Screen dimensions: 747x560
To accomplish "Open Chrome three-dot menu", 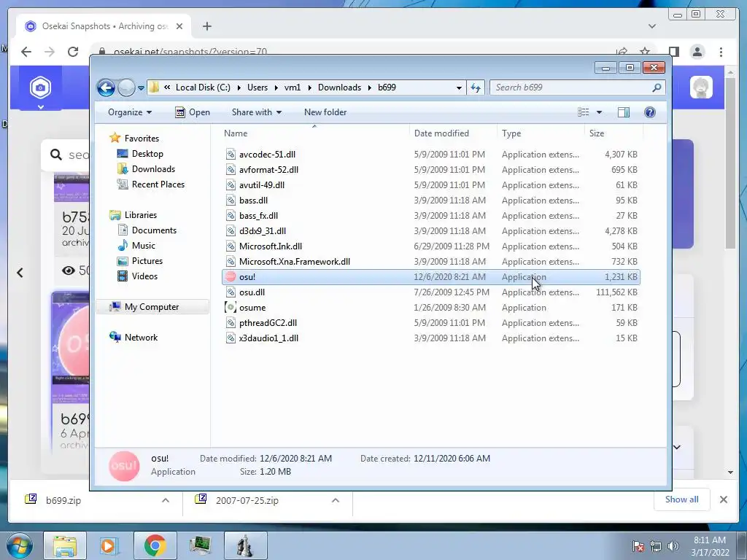I will [x=721, y=52].
